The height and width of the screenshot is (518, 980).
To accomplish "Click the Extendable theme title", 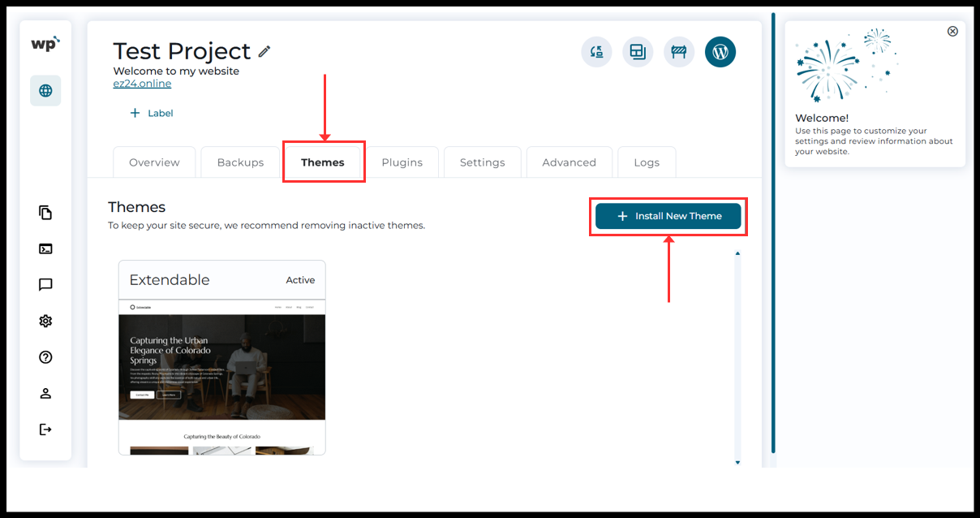I will coord(170,280).
